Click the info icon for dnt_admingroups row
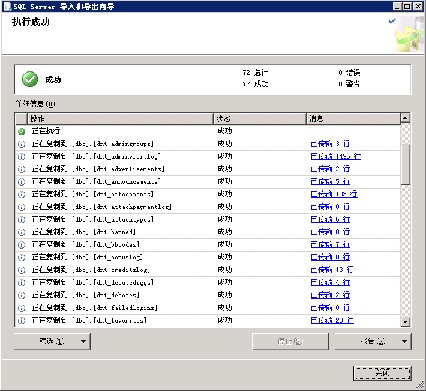Image resolution: width=426 pixels, height=391 pixels. click(22, 144)
